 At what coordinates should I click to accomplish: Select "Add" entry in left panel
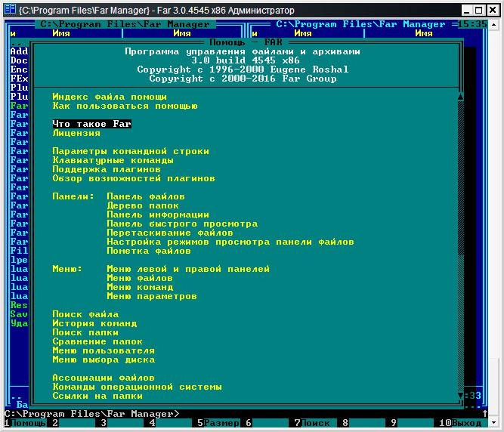(x=20, y=51)
